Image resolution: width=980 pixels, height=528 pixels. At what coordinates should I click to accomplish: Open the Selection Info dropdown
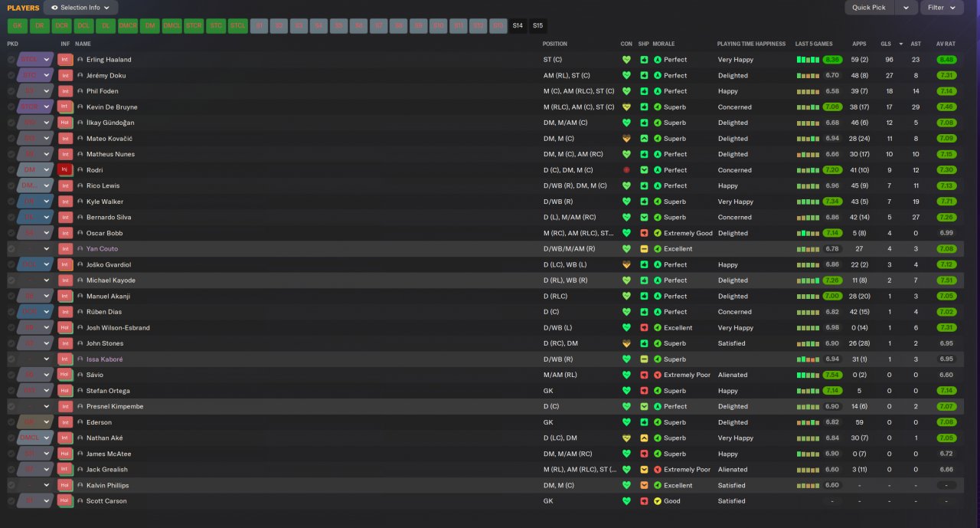coord(80,8)
